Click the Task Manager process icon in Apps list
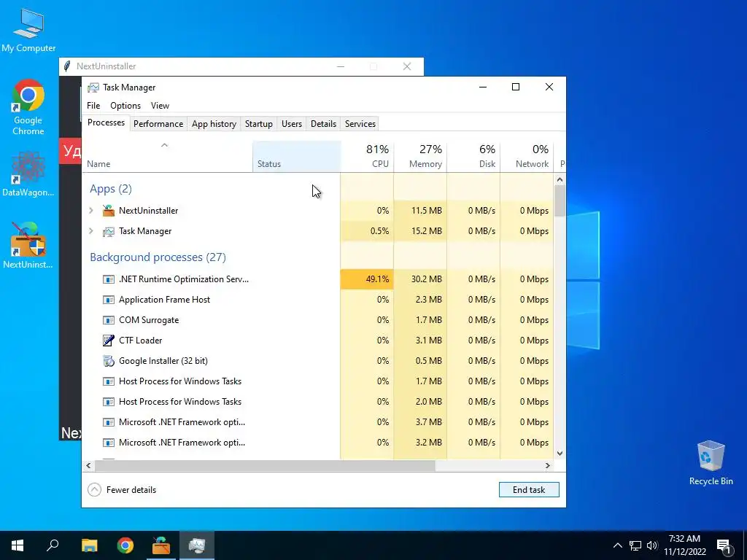The image size is (747, 560). 109,231
